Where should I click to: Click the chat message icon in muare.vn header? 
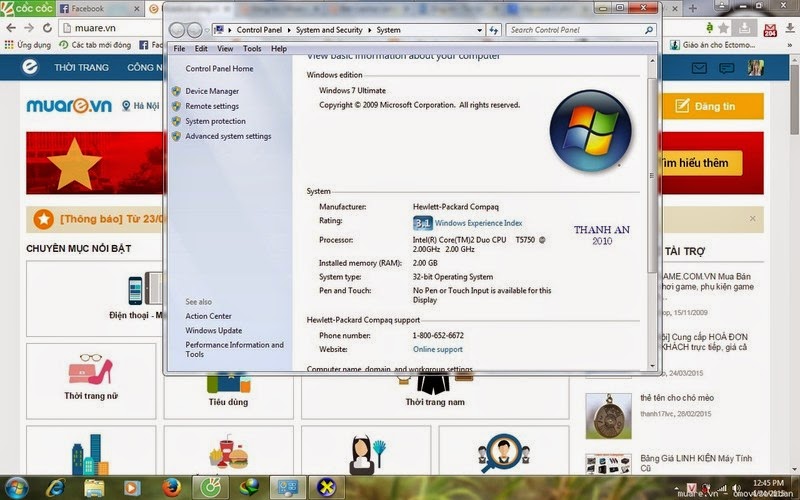[726, 68]
